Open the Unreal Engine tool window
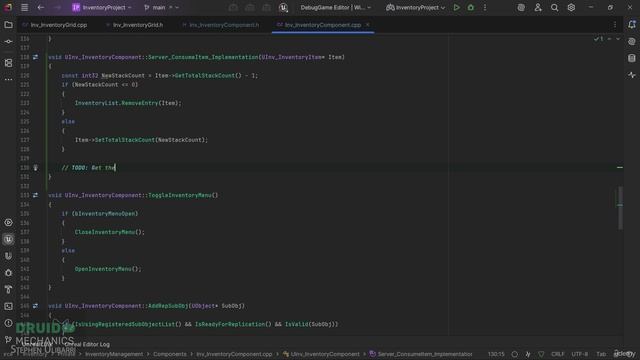 coord(8,240)
